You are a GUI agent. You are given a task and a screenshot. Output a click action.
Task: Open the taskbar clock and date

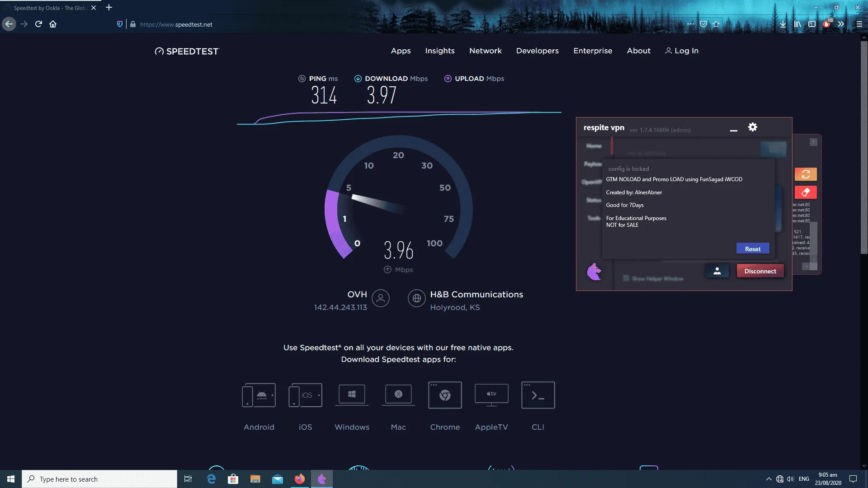[828, 479]
